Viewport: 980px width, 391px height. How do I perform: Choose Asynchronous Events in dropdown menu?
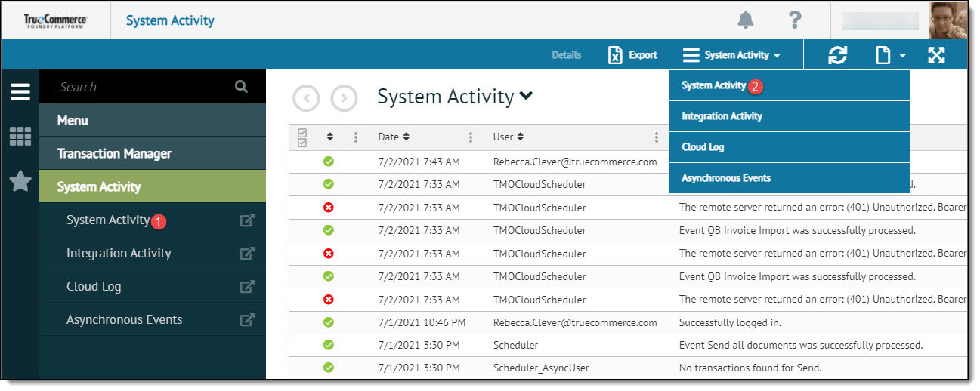pyautogui.click(x=725, y=178)
